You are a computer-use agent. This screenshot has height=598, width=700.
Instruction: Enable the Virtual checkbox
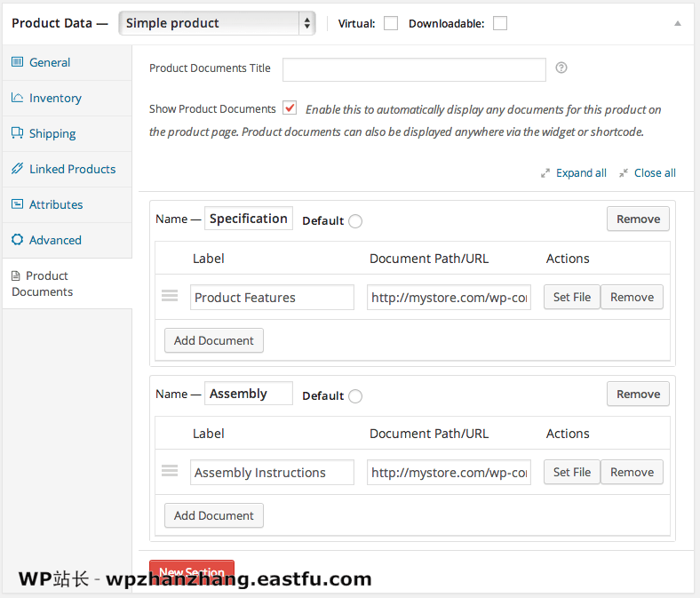[x=391, y=24]
